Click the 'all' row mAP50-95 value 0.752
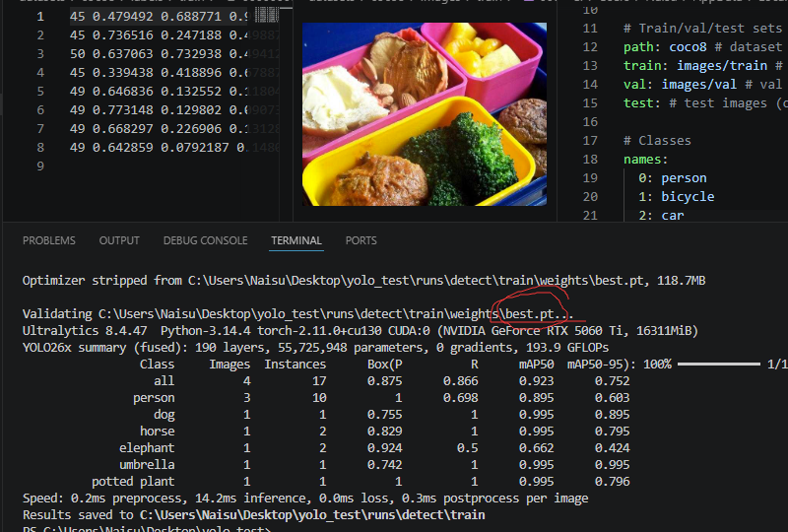The image size is (788, 532). pos(612,381)
